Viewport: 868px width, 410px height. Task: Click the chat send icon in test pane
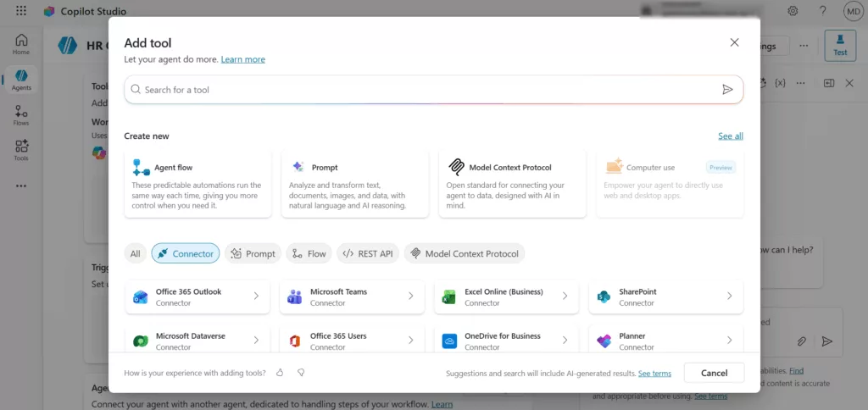click(x=827, y=341)
